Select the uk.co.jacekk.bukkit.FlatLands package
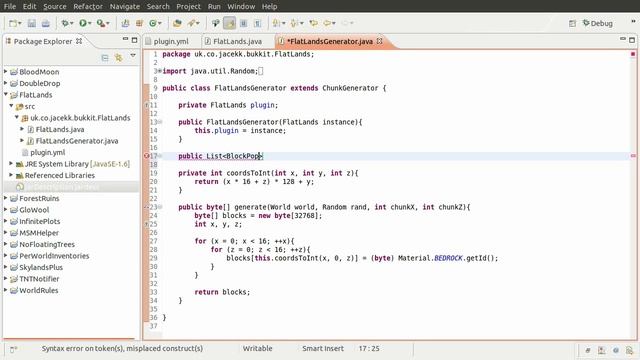This screenshot has width=640, height=360. point(80,118)
